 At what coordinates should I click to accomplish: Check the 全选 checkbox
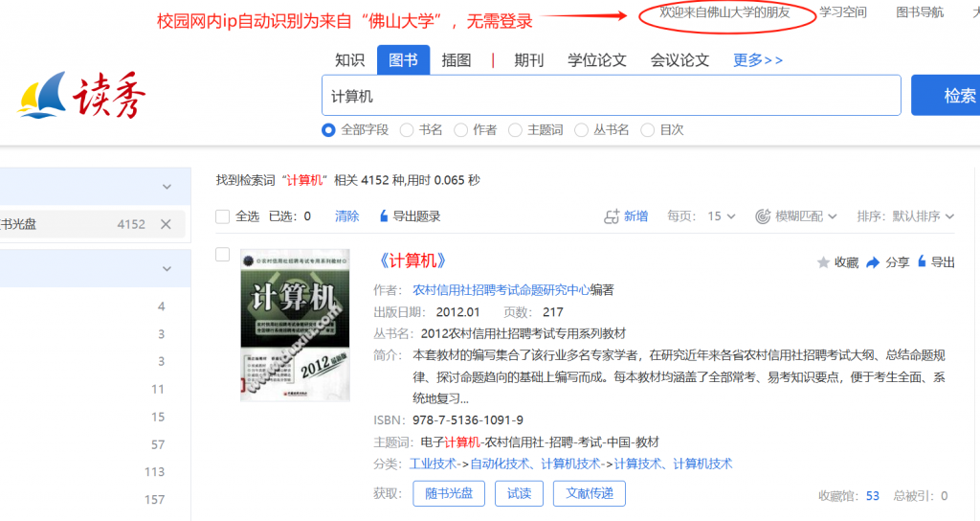tap(222, 216)
